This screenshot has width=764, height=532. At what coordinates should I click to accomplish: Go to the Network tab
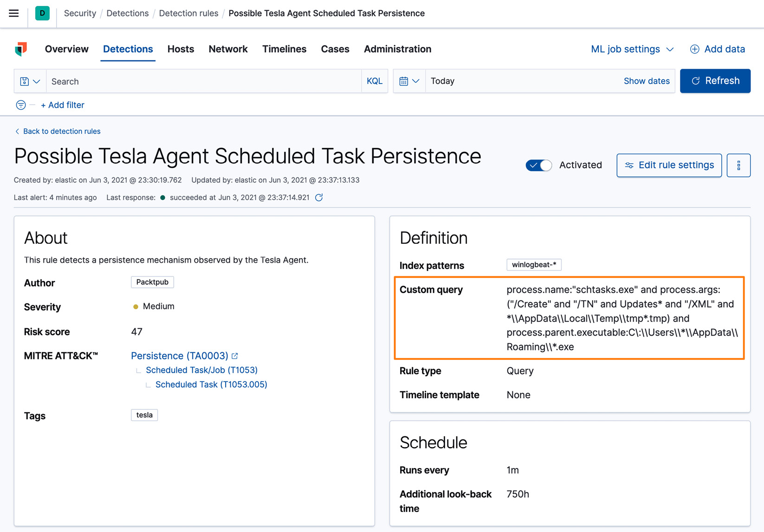[x=228, y=49]
